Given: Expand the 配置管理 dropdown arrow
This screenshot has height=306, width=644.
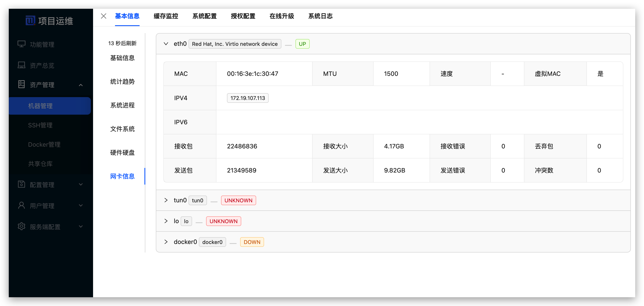Looking at the screenshot, I should click(81, 184).
